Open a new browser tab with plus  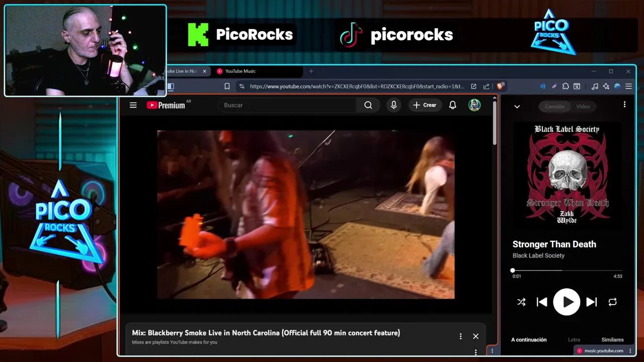(x=311, y=71)
